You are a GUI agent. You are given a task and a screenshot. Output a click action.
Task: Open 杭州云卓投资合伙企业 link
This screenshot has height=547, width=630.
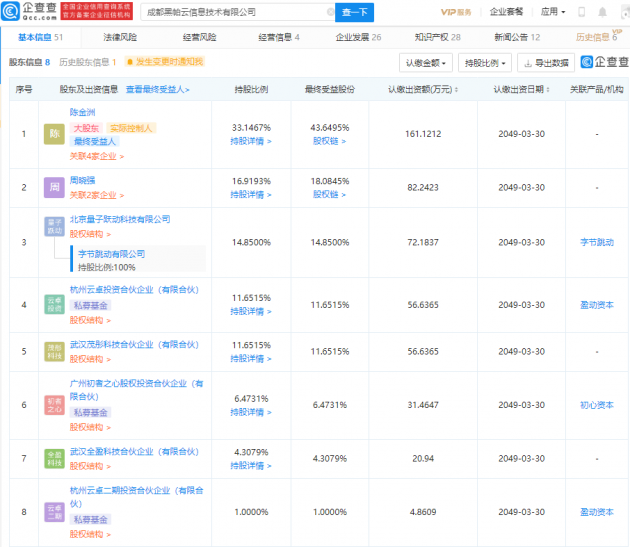tap(135, 289)
